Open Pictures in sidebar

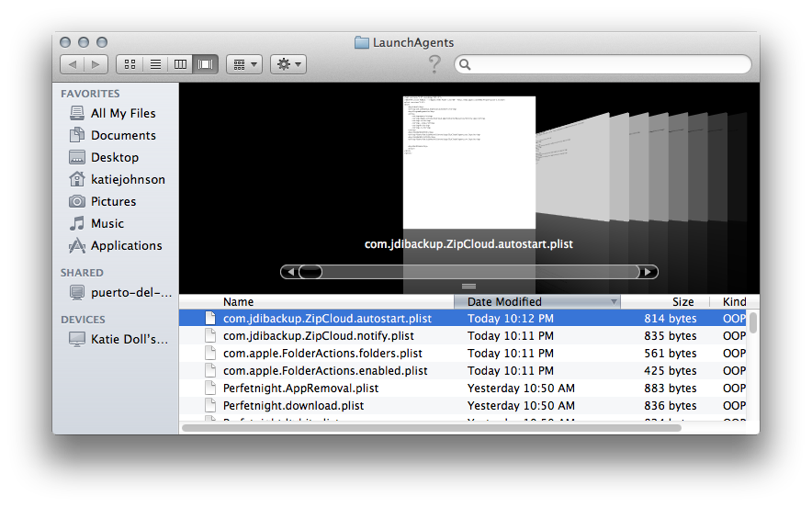pyautogui.click(x=113, y=201)
